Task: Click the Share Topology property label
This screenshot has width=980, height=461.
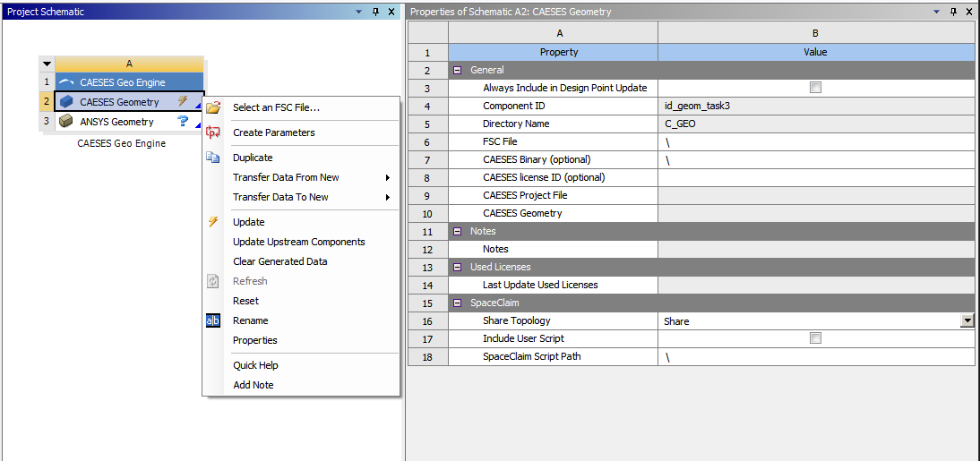Action: (517, 321)
